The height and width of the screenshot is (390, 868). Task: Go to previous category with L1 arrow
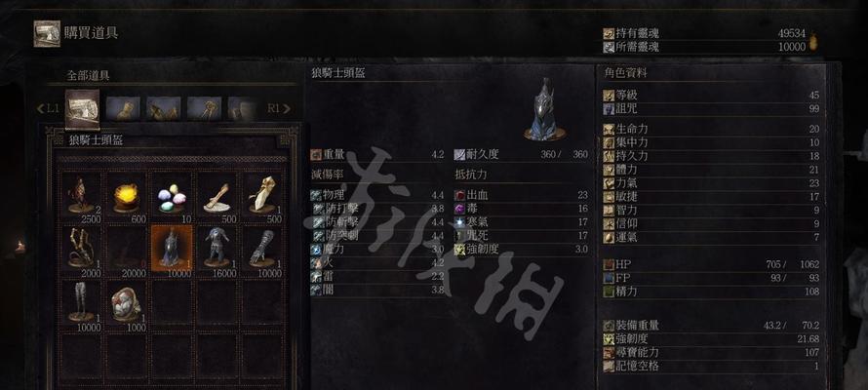pyautogui.click(x=48, y=108)
